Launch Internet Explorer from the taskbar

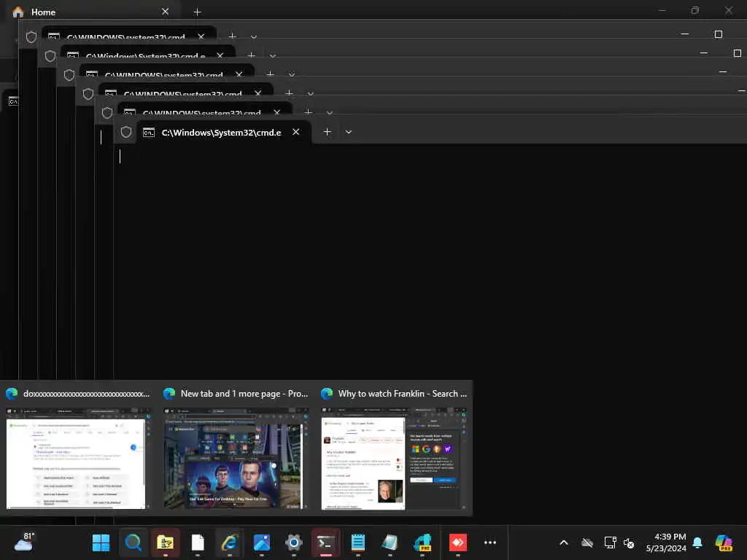point(230,542)
